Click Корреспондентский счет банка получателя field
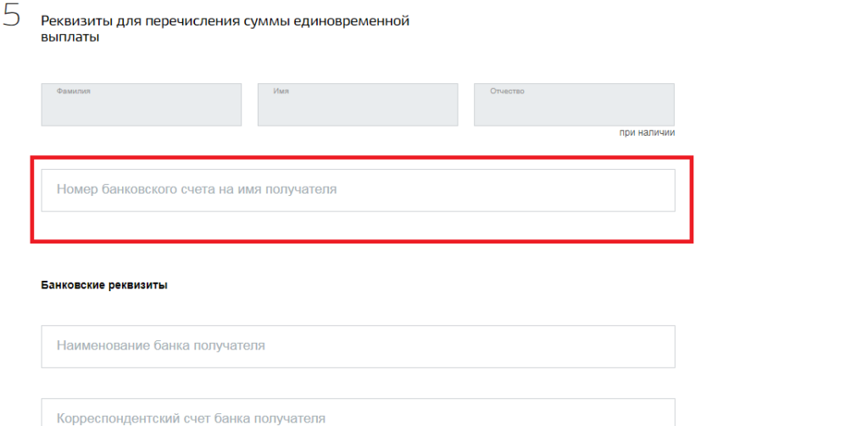 [x=359, y=412]
